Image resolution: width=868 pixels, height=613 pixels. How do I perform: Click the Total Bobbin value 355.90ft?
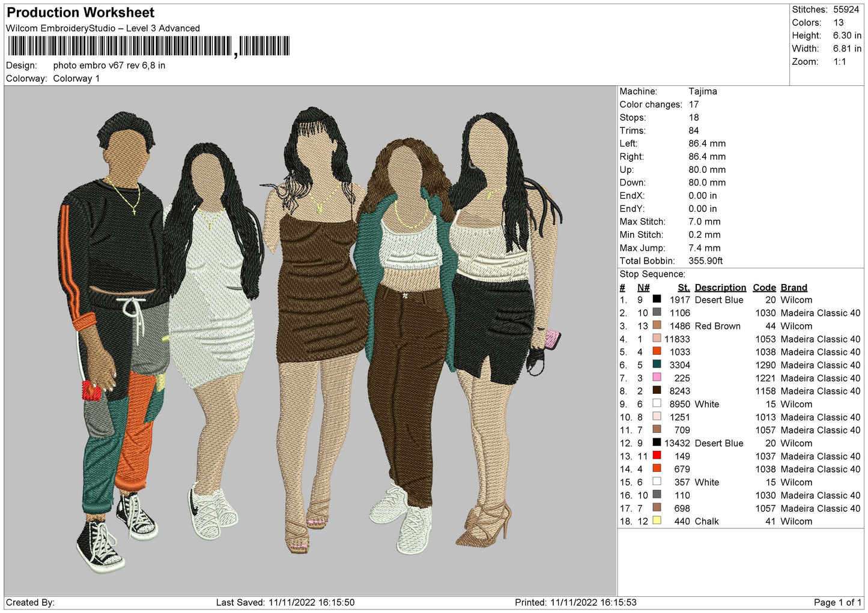tap(705, 261)
